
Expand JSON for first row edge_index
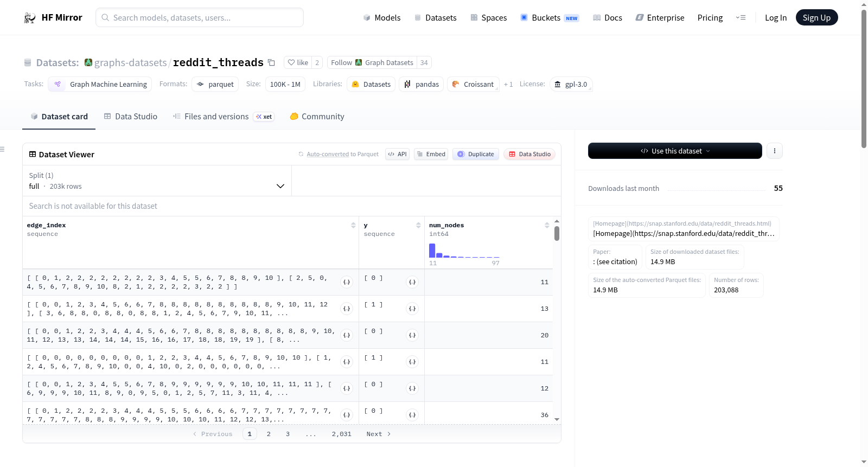347,282
